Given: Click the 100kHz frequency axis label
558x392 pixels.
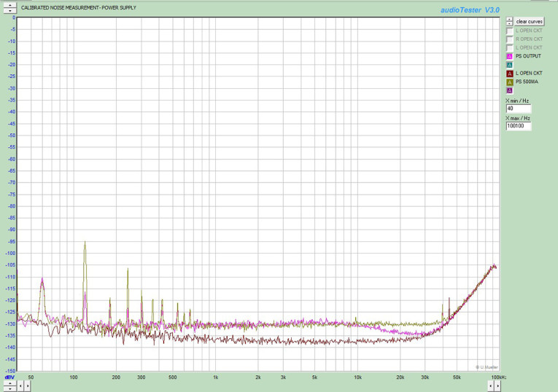Looking at the screenshot, I should coord(499,377).
